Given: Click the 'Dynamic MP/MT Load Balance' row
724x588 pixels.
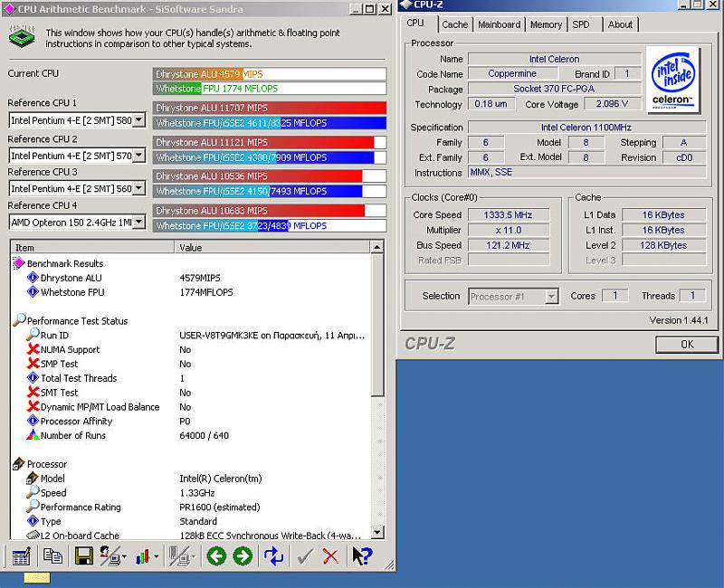Looking at the screenshot, I should pos(190,406).
